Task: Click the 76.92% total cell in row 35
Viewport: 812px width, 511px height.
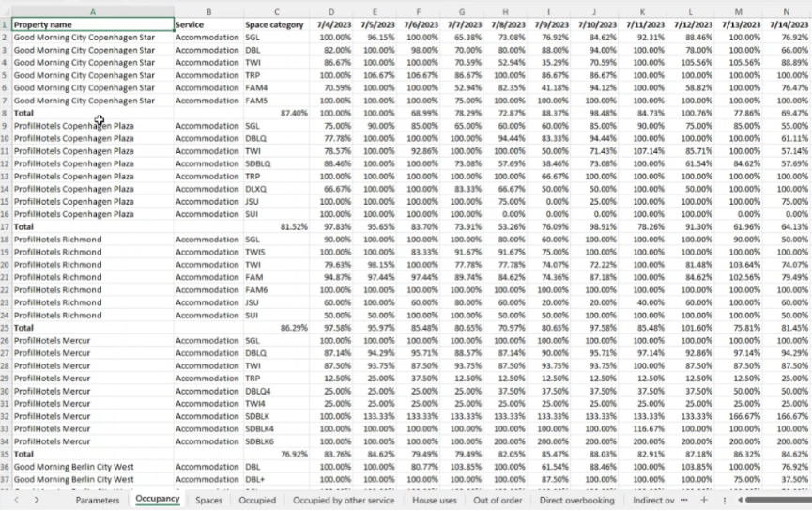Action: 277,454
